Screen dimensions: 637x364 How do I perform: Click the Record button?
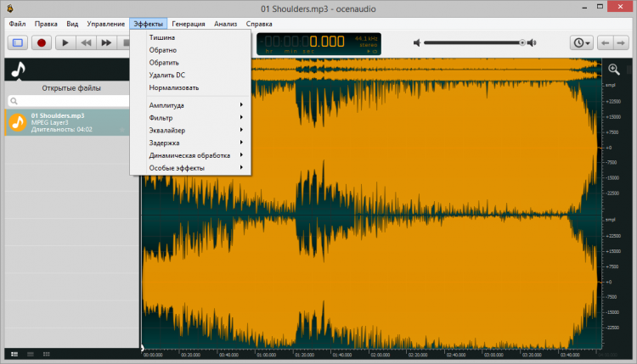[x=42, y=42]
